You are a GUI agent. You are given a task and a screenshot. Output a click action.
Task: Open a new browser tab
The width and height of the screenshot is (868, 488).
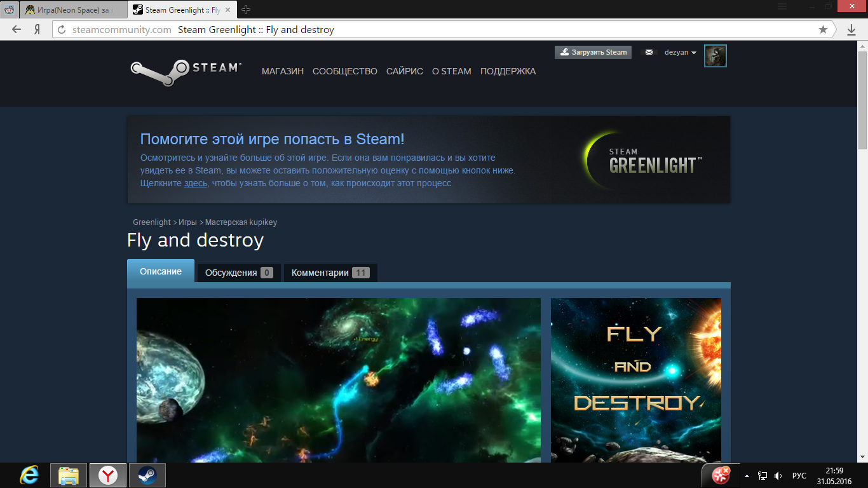(246, 10)
